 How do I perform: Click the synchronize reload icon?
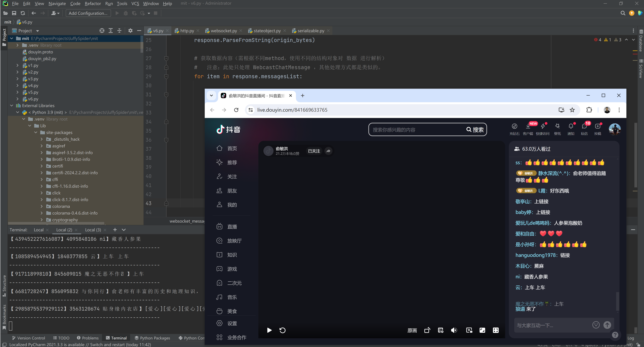tap(23, 13)
